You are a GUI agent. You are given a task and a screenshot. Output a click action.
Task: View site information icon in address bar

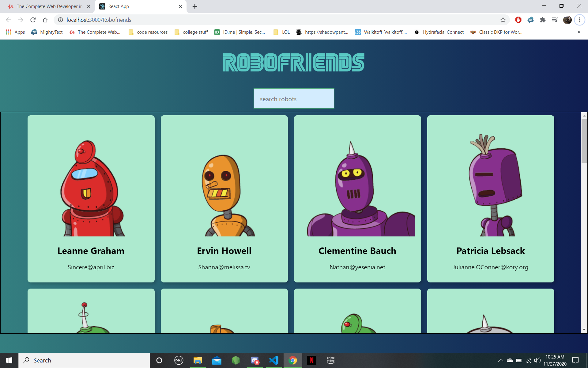pyautogui.click(x=60, y=20)
